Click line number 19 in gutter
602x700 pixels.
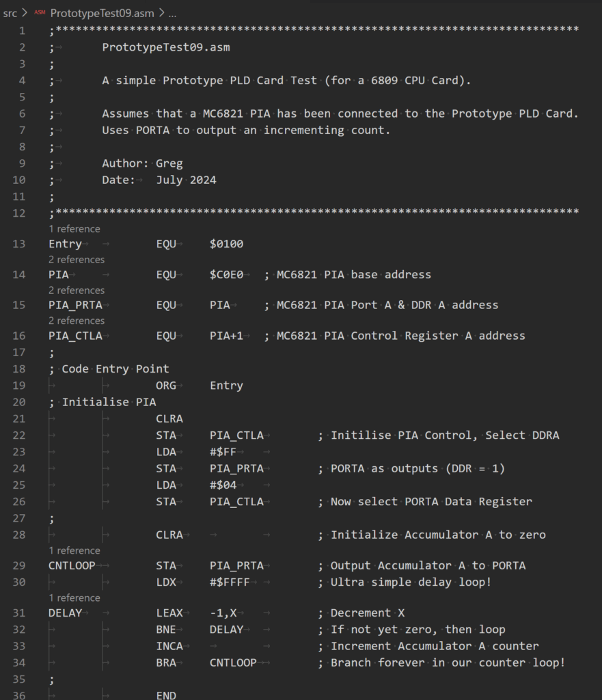(x=18, y=386)
